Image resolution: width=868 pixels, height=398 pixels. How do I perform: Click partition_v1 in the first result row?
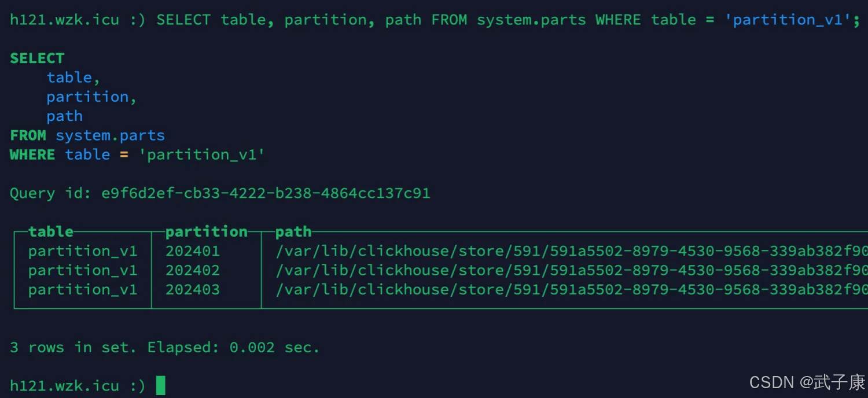pos(83,251)
